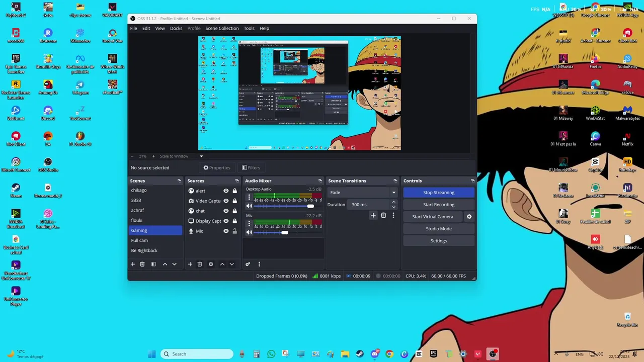Image resolution: width=644 pixels, height=362 pixels.
Task: Mute Mic speaker icon in mixer
Action: coord(249,232)
